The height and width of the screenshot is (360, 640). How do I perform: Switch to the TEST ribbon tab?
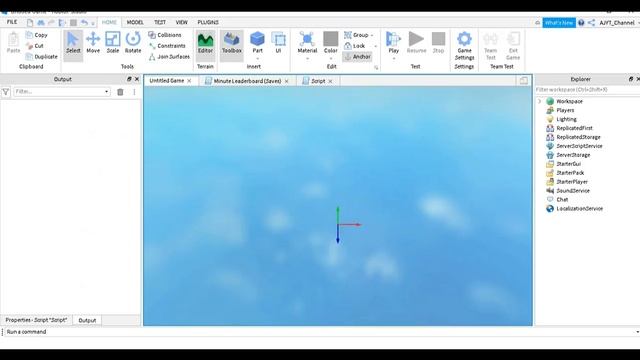[160, 22]
